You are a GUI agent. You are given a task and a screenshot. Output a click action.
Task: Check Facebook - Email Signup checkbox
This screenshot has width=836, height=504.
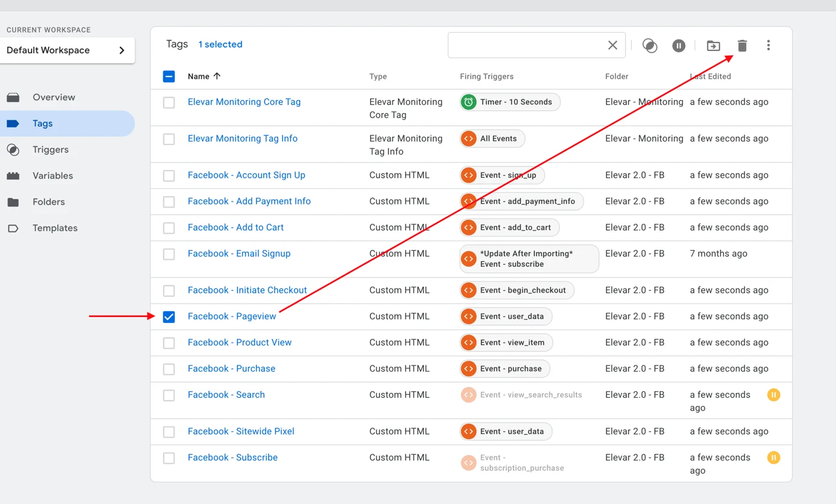click(x=169, y=254)
